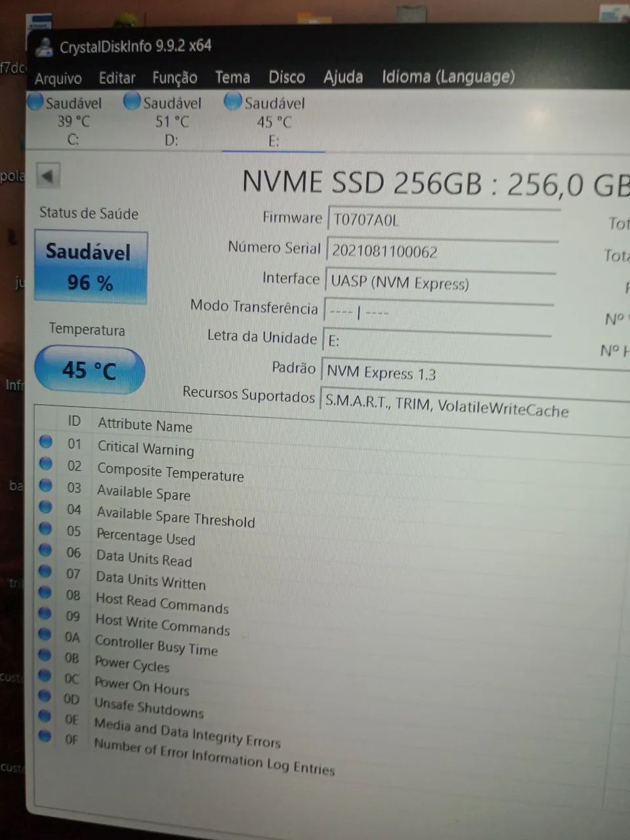
Task: Click the ID column header
Action: (74, 420)
